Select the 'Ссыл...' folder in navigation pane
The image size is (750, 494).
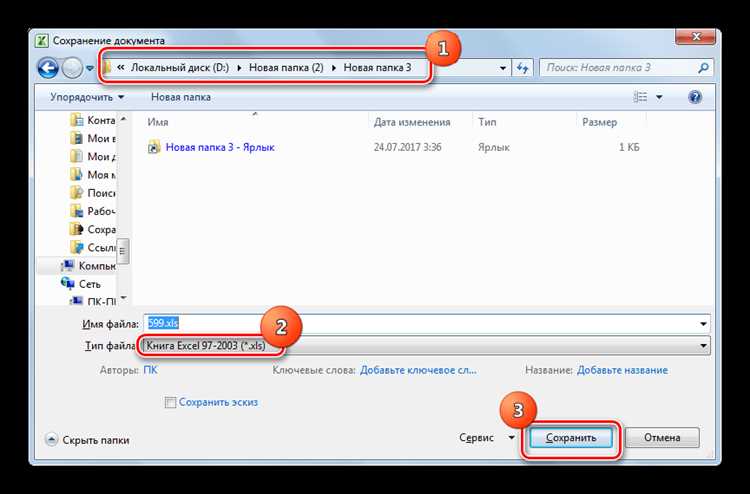[93, 248]
